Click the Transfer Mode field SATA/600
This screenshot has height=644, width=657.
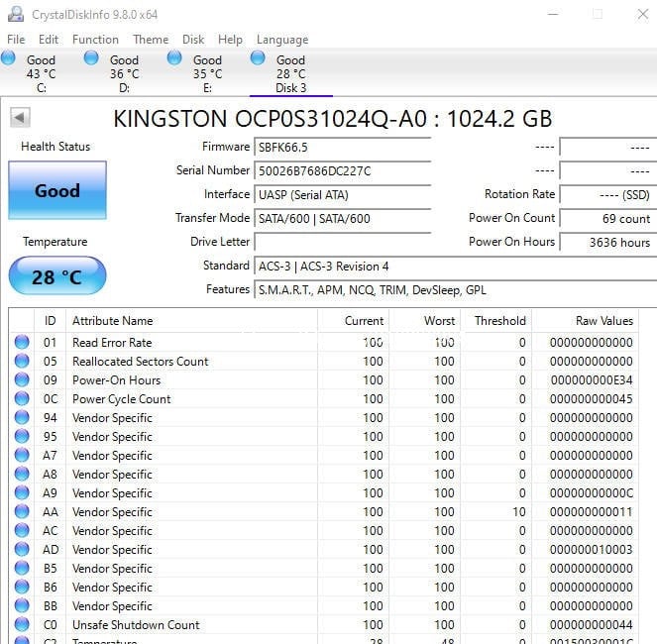click(x=342, y=218)
